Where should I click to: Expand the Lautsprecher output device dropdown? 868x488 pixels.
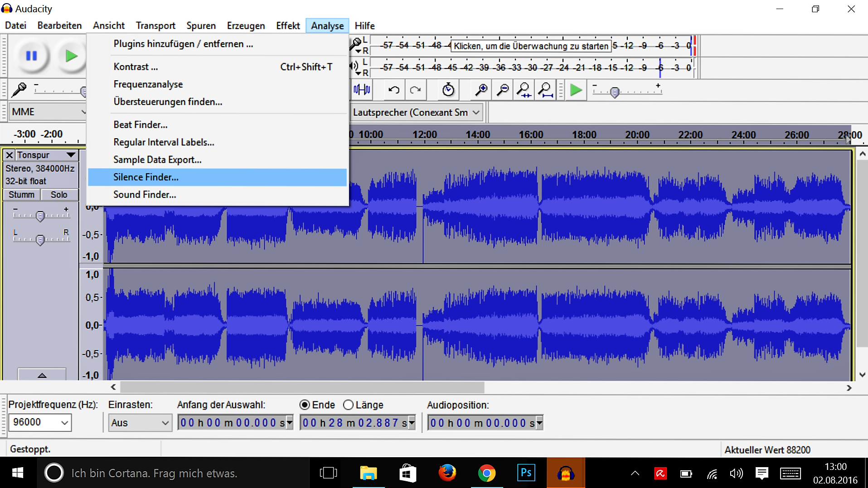[475, 112]
